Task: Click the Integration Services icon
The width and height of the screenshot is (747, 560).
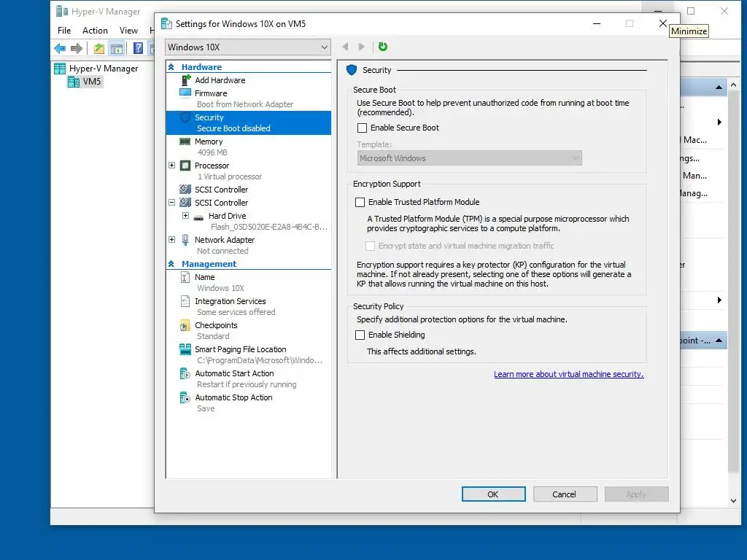Action: 185,301
